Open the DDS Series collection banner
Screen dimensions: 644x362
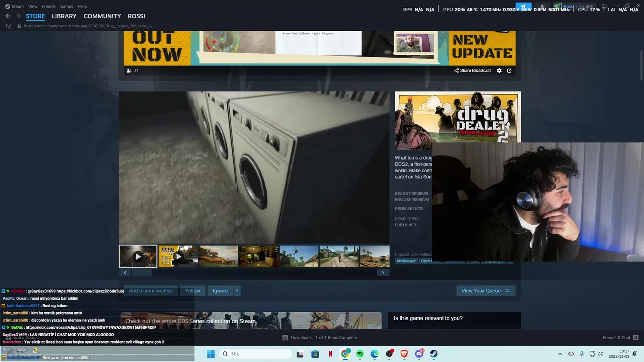coord(251,321)
